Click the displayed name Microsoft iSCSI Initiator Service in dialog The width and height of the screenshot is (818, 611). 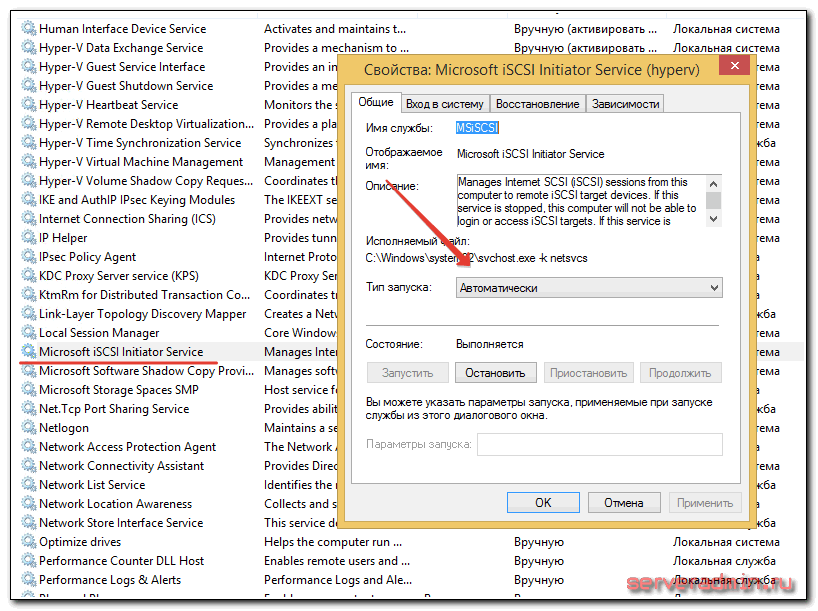(x=531, y=154)
